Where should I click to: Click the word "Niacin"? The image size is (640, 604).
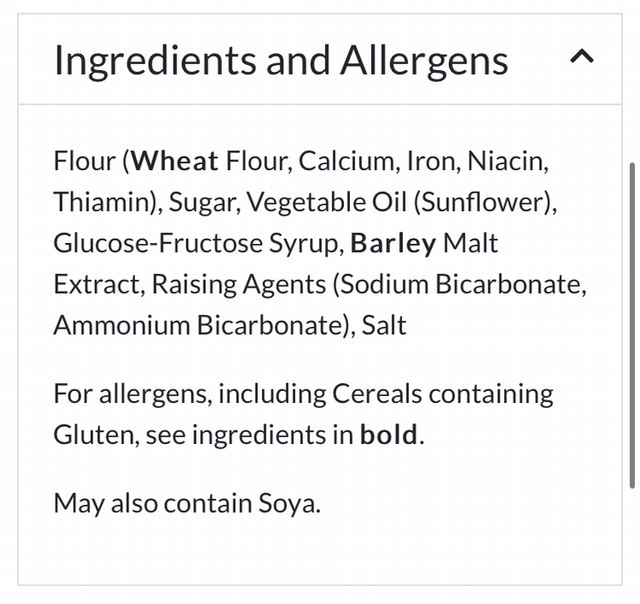[509, 161]
